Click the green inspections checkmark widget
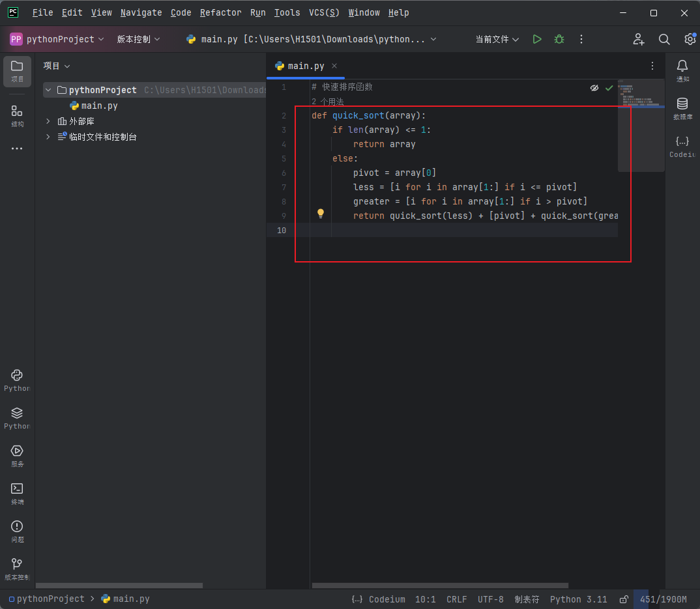The width and height of the screenshot is (700, 609). 609,87
